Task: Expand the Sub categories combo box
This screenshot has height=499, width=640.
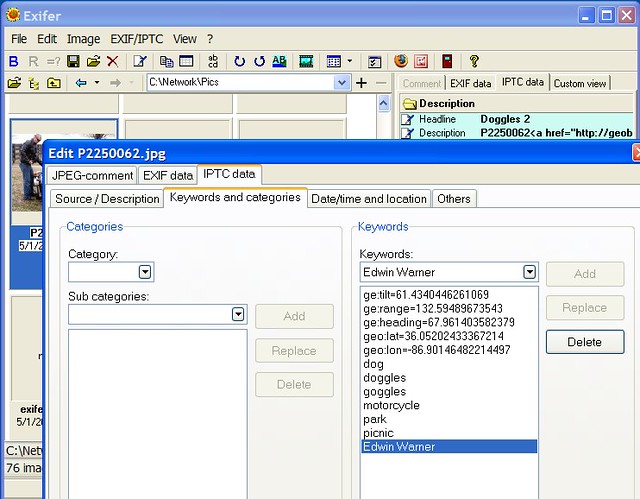Action: tap(238, 314)
